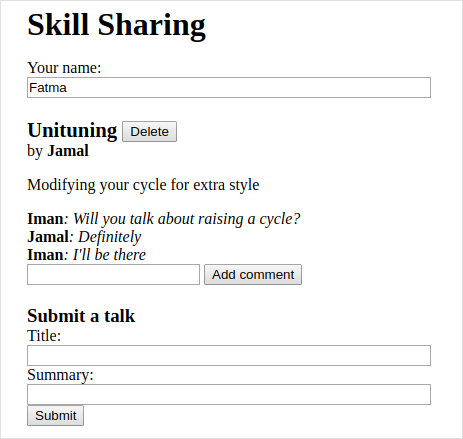
Task: Click the Summary label
Action: 60,375
